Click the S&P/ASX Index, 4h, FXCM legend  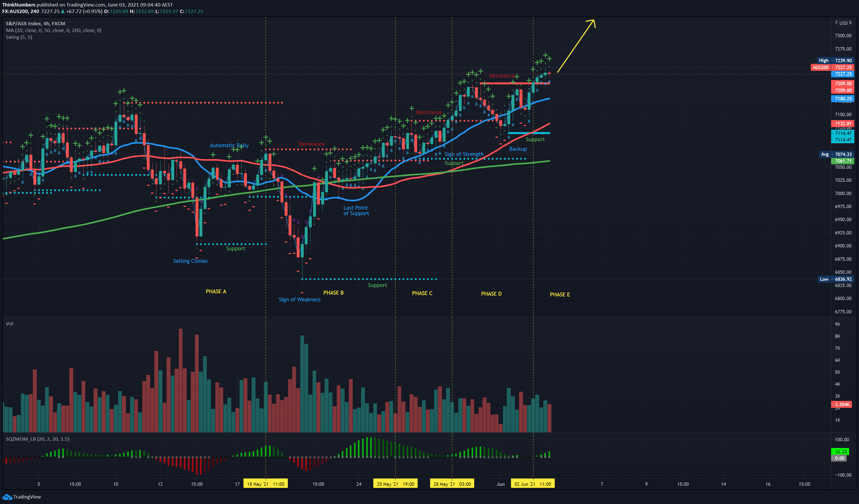(35, 23)
